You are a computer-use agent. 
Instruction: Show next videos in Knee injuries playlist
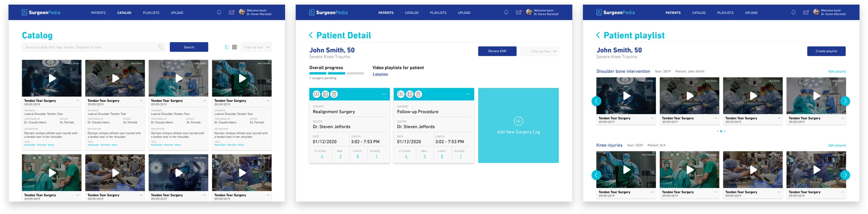(845, 175)
